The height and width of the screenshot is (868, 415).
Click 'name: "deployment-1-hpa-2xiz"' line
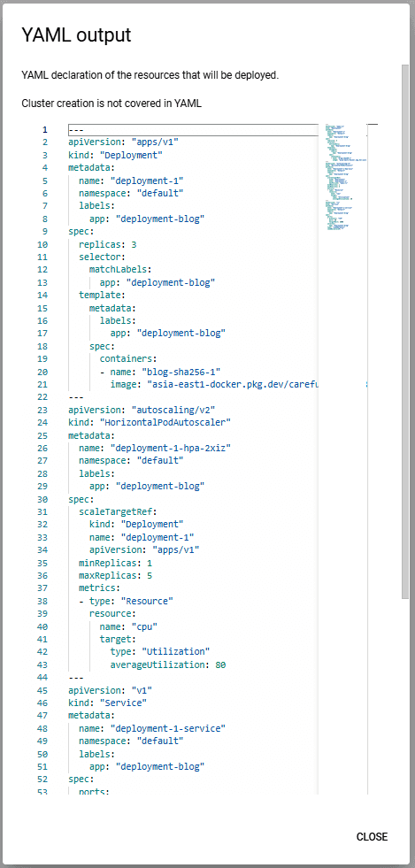pos(155,449)
